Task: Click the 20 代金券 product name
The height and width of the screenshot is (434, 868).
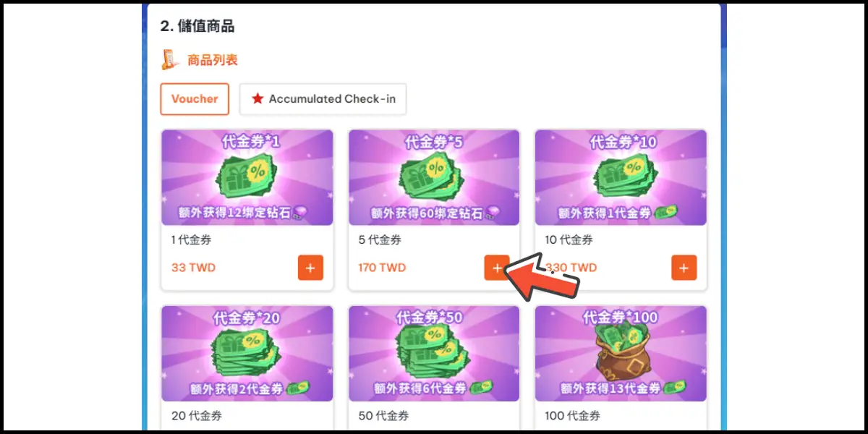Action: point(197,416)
